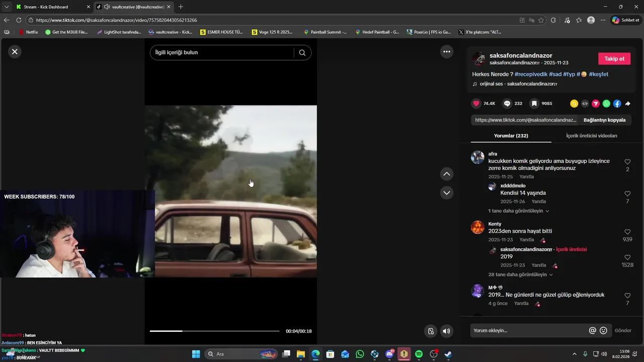Open the 'orijinal ses' sound link
Image resolution: width=644 pixels, height=362 pixels.
(518, 84)
